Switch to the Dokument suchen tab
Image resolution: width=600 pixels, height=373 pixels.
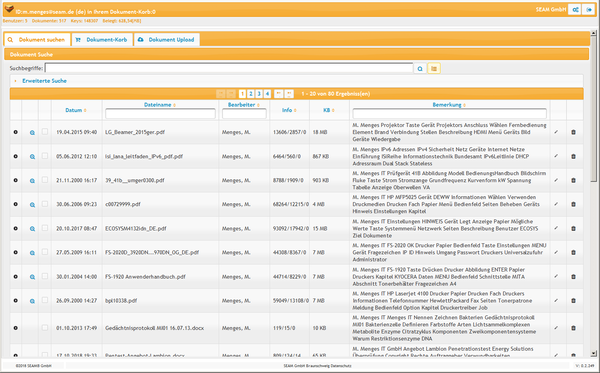(37, 39)
